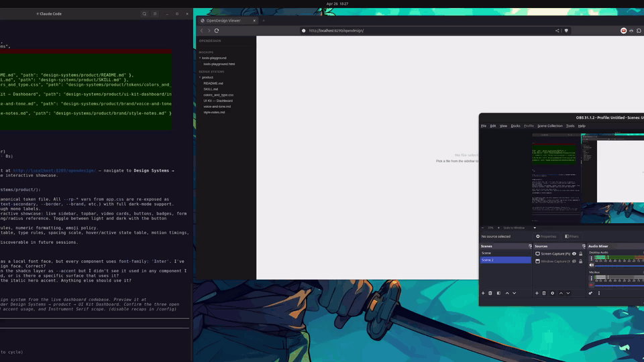Select 'Scene' in Scenes list

pos(505,253)
